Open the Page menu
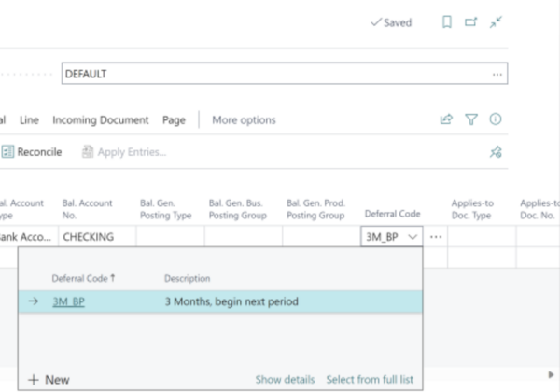 pyautogui.click(x=174, y=119)
